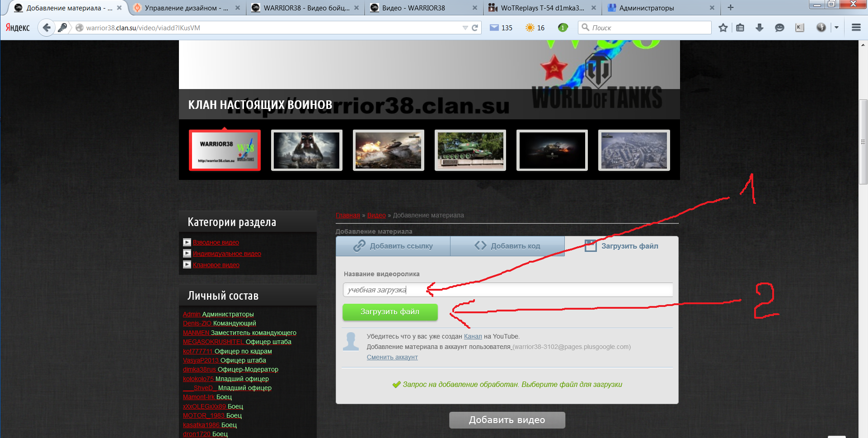
Task: Open the MANMEN member link
Action: 196,333
